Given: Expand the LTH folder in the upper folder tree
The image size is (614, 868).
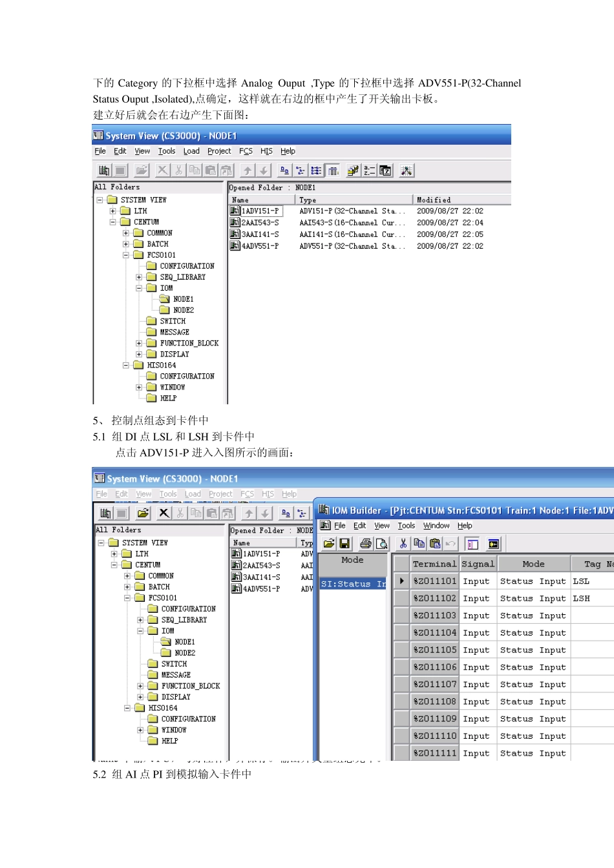Looking at the screenshot, I should click(x=112, y=211).
